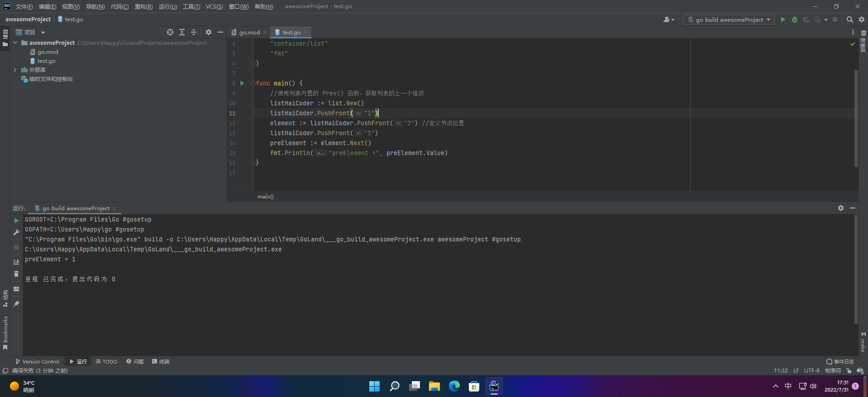Open the 帮助(H) menu
The height and width of the screenshot is (397, 868).
264,6
